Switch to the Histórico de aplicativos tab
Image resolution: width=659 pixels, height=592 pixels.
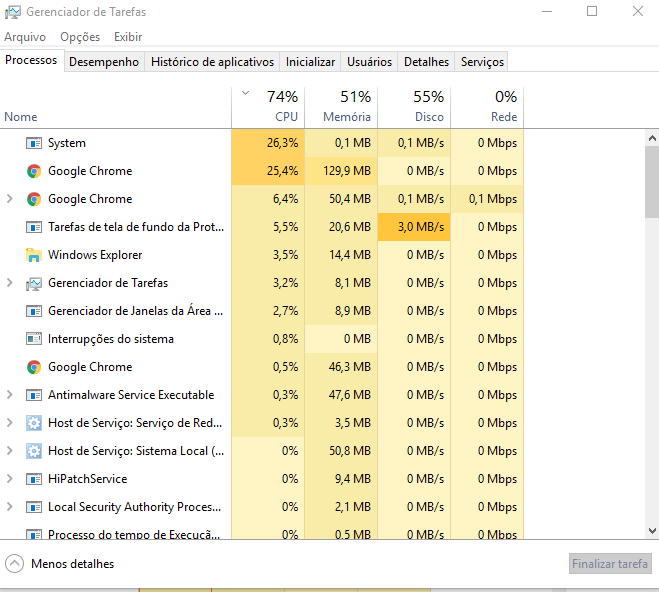[212, 62]
